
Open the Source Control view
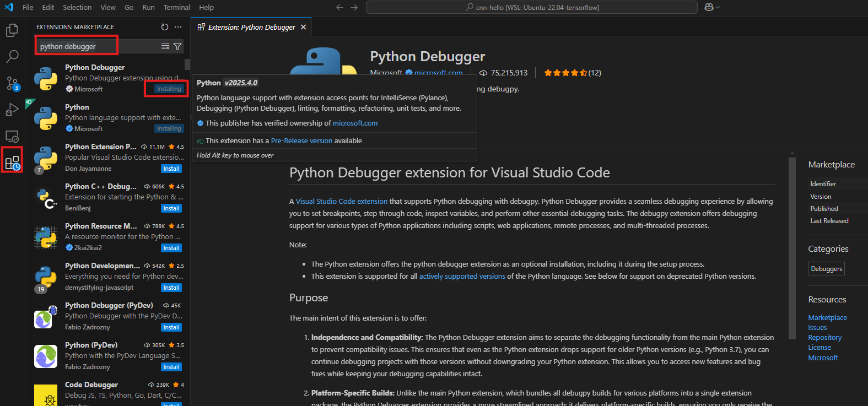point(12,83)
